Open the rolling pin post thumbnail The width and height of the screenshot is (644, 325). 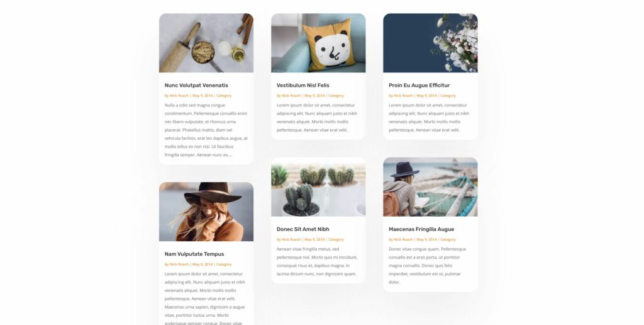point(206,43)
